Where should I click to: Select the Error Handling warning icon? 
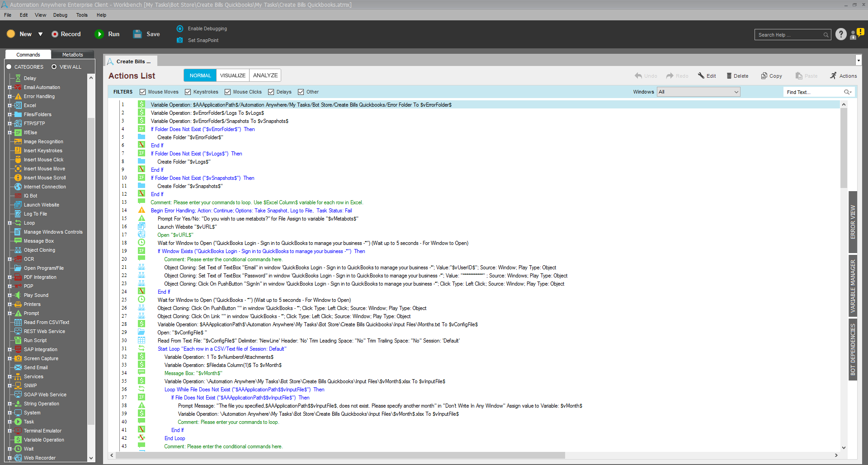pos(18,97)
